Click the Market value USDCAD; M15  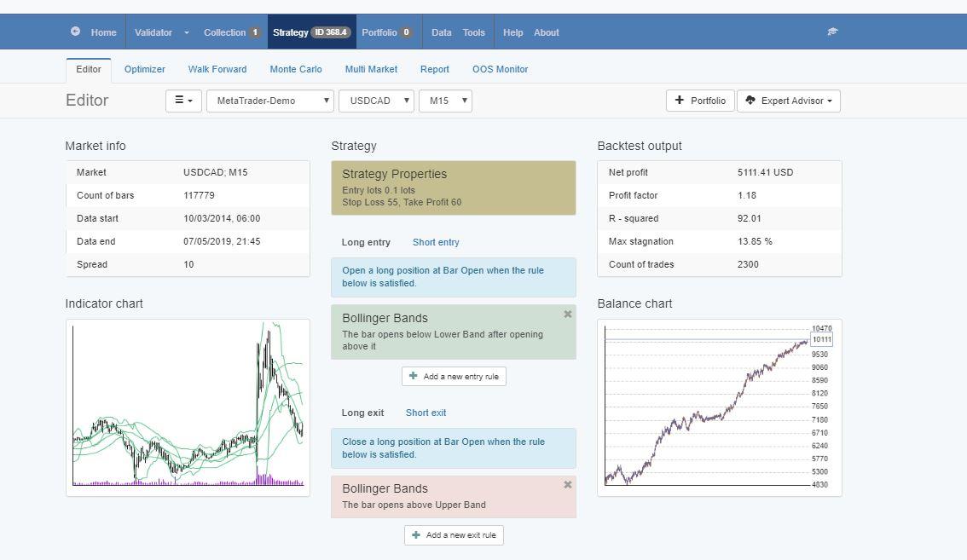click(215, 173)
